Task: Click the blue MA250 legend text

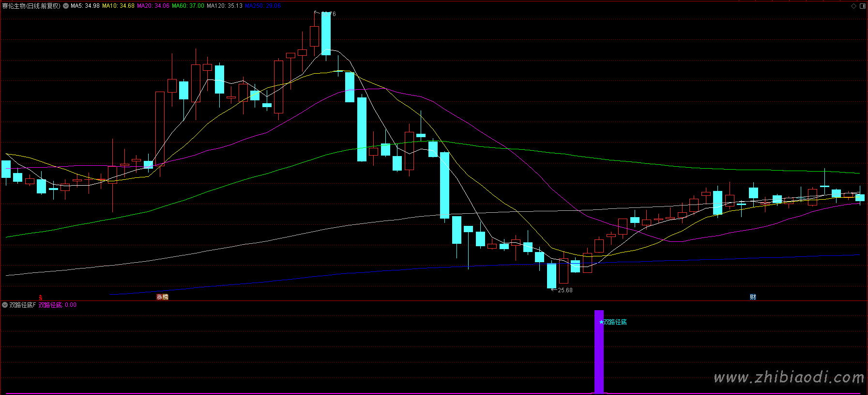Action: pos(263,6)
